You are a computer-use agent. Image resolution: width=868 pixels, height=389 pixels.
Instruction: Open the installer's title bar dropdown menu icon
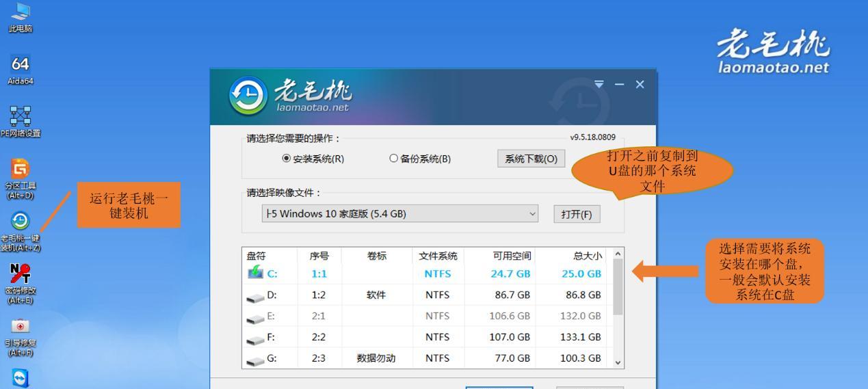(599, 84)
